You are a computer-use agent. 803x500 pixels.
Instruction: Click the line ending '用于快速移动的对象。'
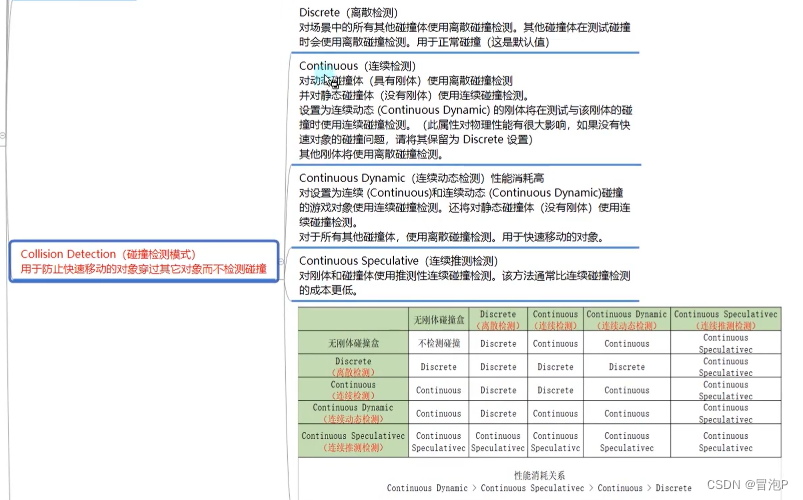click(452, 237)
